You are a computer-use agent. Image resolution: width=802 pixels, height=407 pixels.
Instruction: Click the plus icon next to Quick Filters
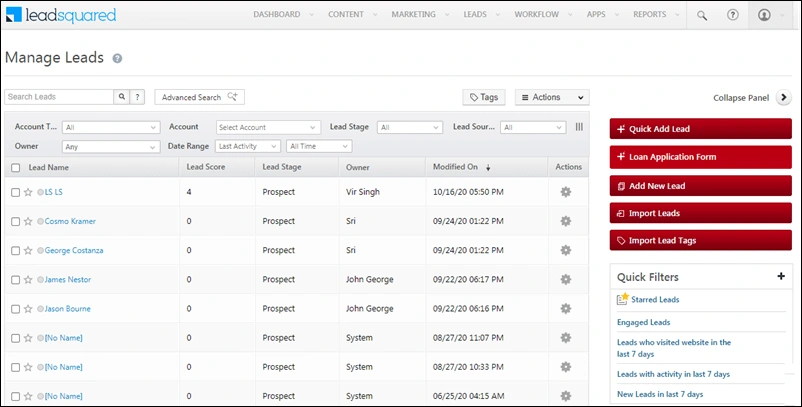point(781,276)
